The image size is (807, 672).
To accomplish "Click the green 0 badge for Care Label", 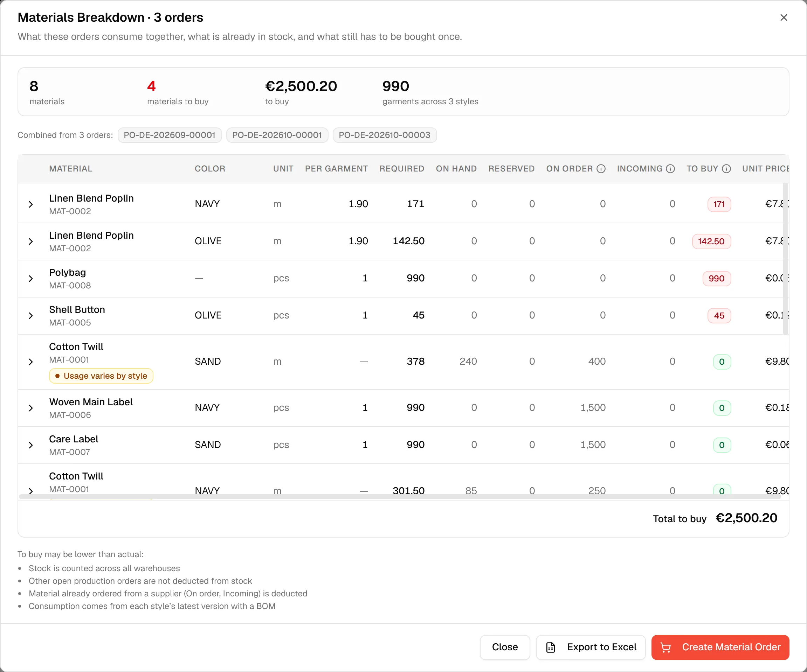I will [722, 445].
